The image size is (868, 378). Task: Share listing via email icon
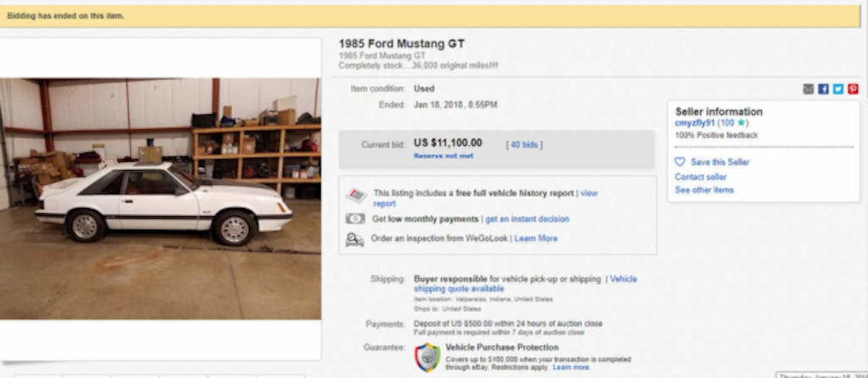(x=809, y=89)
